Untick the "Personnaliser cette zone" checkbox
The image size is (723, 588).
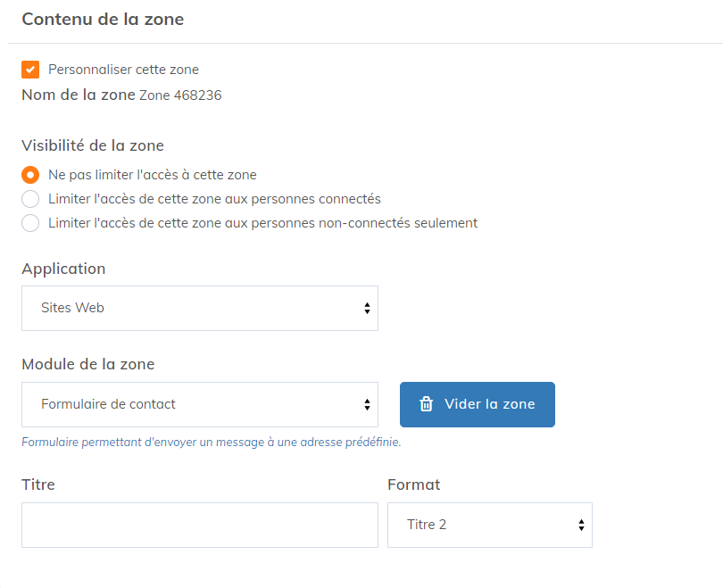pyautogui.click(x=30, y=70)
